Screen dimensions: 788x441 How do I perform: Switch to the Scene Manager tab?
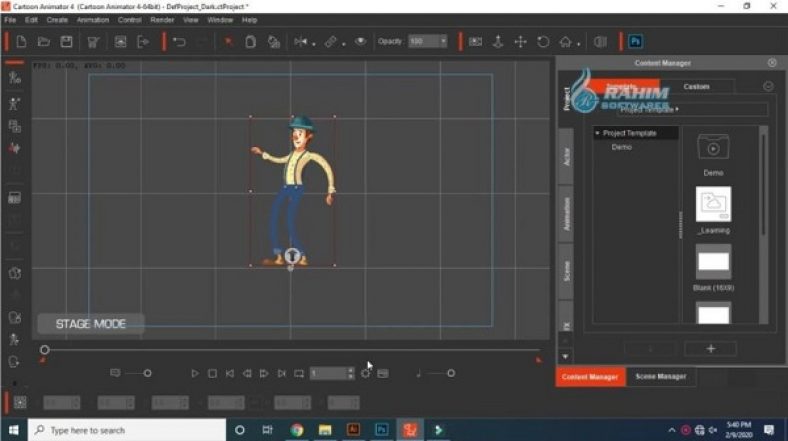tap(661, 377)
